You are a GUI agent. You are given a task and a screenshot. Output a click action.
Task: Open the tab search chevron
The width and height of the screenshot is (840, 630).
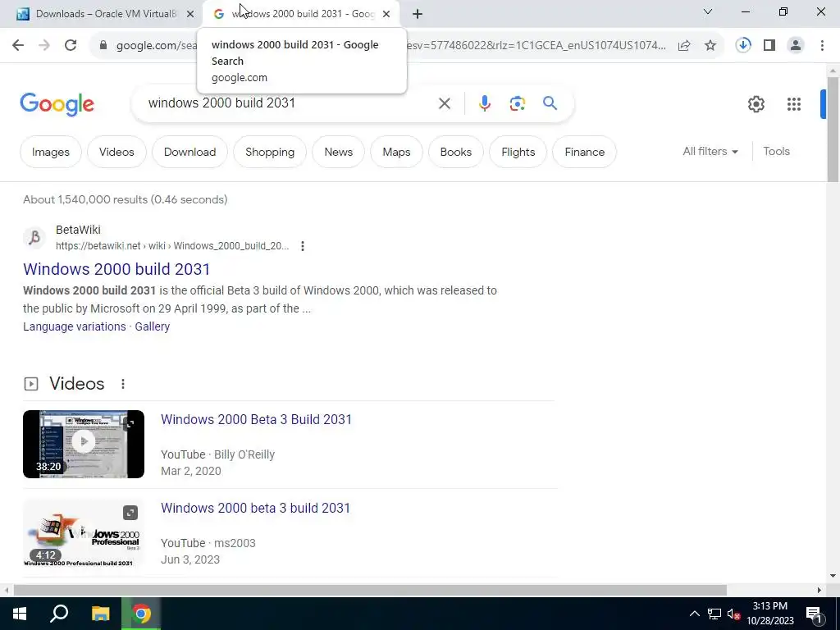[708, 11]
